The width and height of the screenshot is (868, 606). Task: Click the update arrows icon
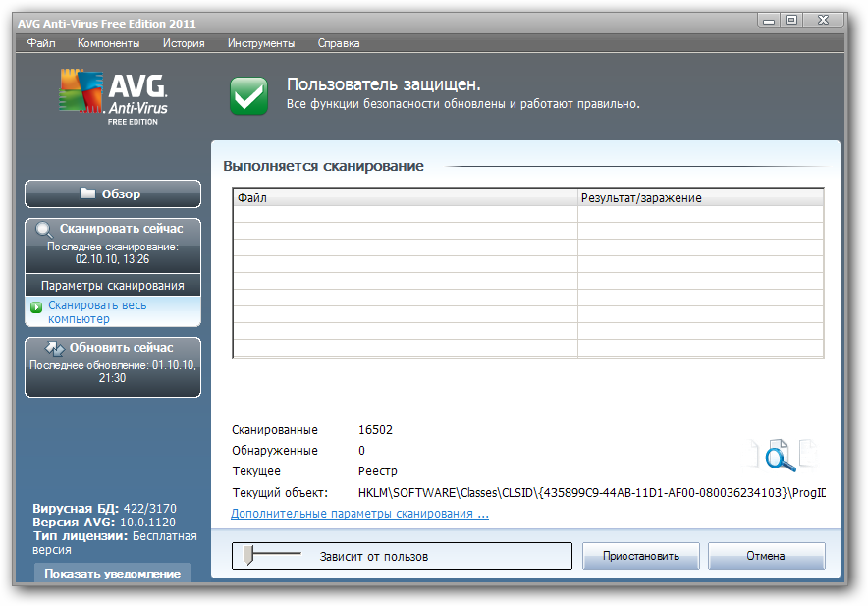(x=54, y=349)
